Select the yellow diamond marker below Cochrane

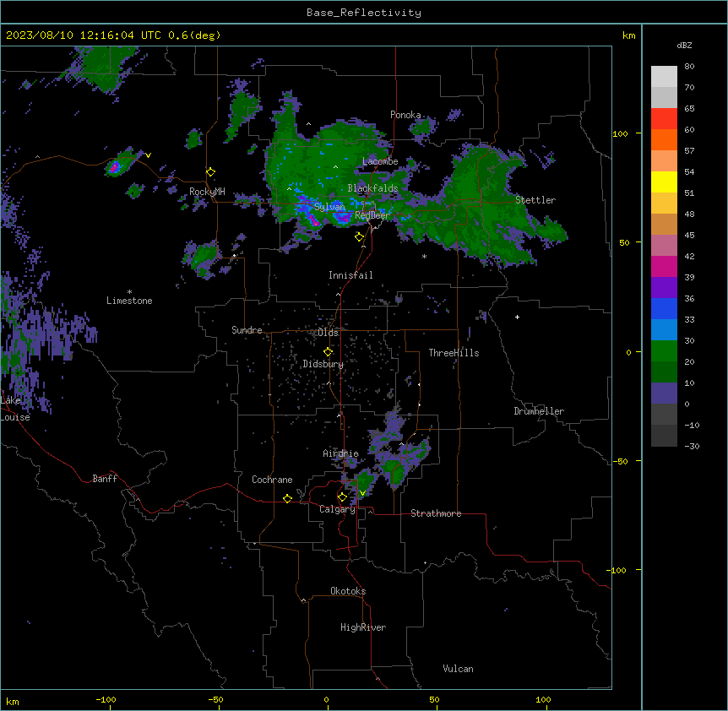tap(287, 498)
